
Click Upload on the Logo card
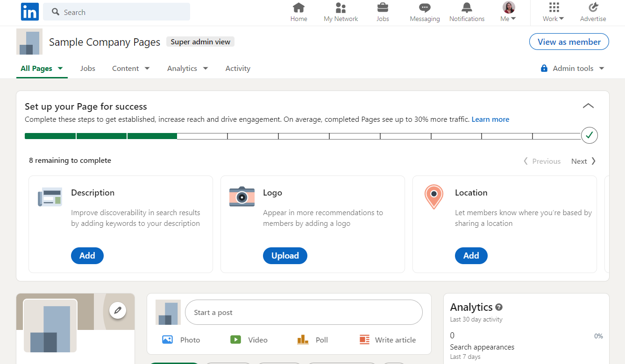click(x=285, y=255)
